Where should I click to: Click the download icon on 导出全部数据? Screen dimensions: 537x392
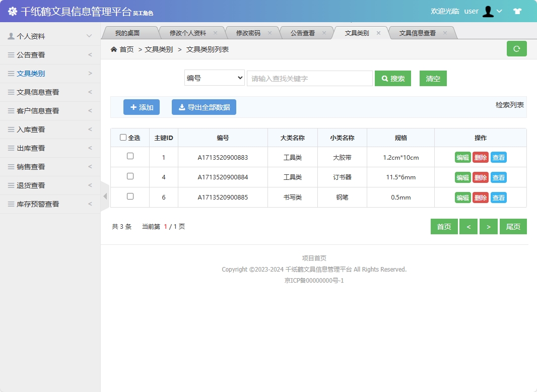coord(181,107)
